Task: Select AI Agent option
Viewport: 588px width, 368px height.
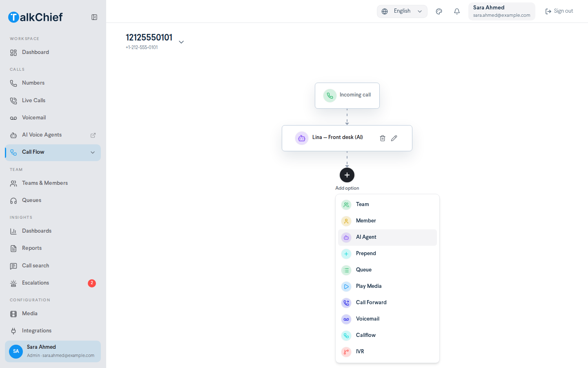Action: click(x=388, y=237)
